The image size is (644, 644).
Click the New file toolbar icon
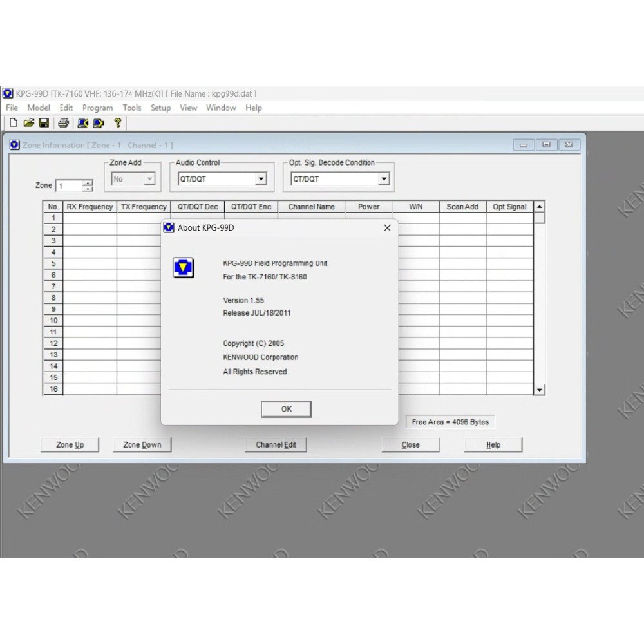pyautogui.click(x=13, y=123)
